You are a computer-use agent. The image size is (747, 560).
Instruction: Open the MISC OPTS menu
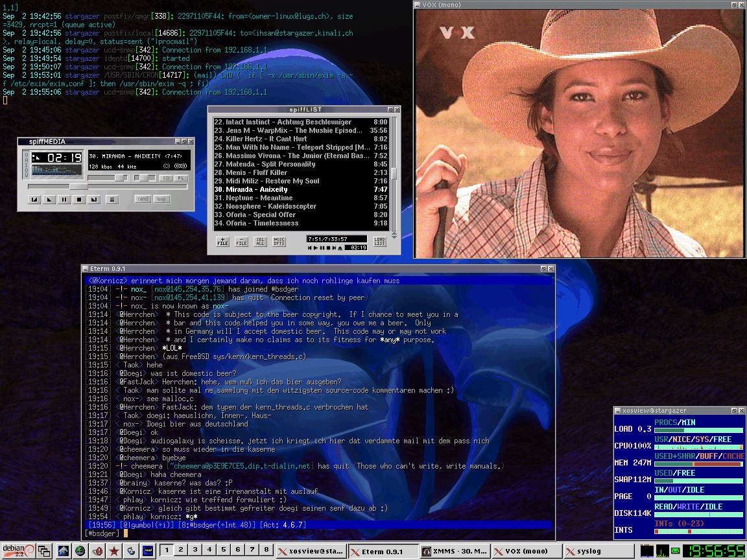(x=279, y=242)
